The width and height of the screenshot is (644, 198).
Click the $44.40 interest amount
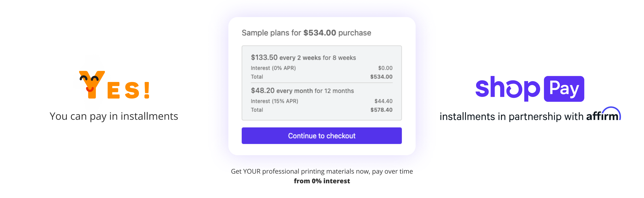(x=383, y=101)
